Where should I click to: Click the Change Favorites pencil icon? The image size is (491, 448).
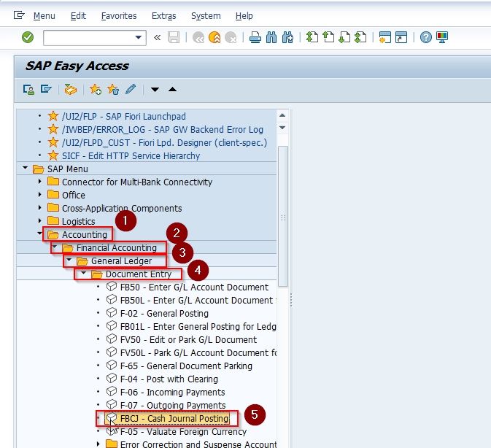click(x=131, y=89)
